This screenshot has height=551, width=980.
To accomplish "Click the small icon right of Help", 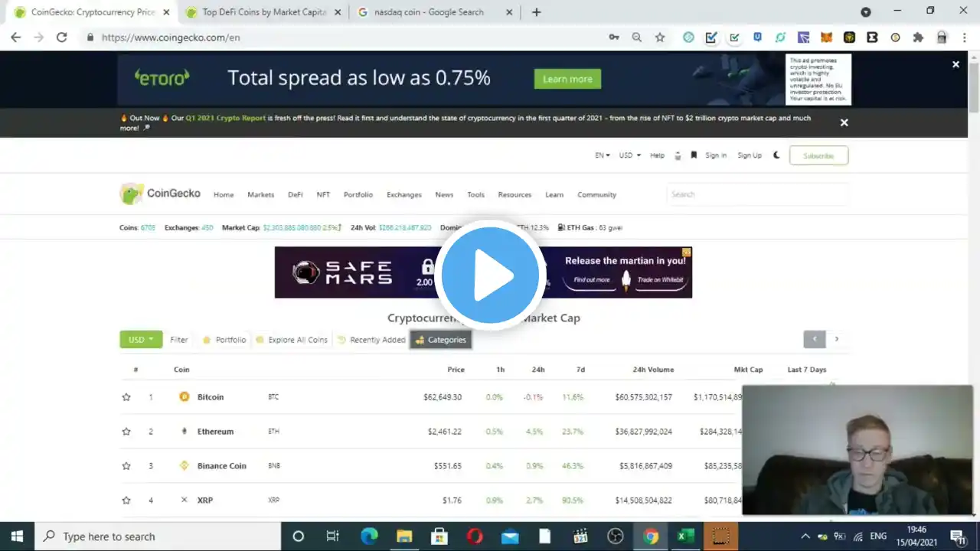I will click(678, 155).
